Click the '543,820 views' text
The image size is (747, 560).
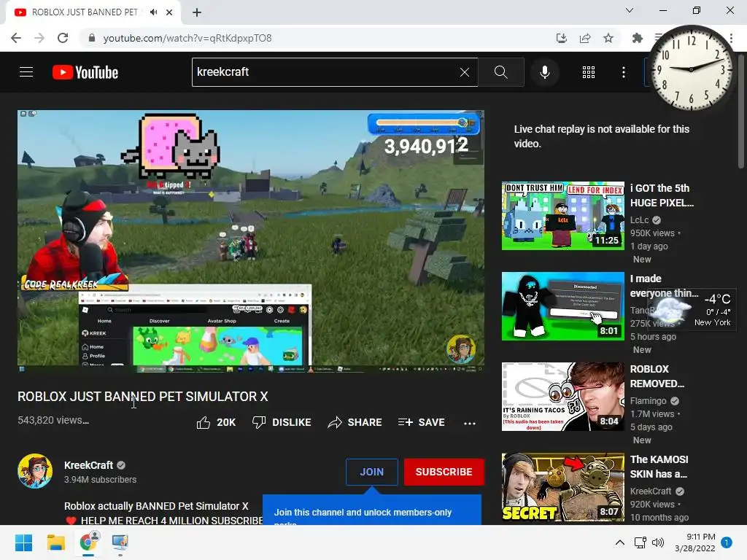point(53,420)
